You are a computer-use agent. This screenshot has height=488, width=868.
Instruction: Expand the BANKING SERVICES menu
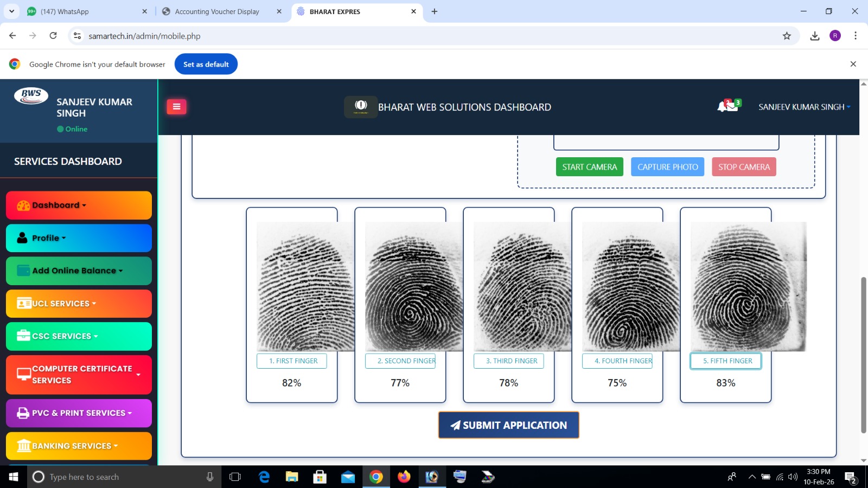coord(79,446)
